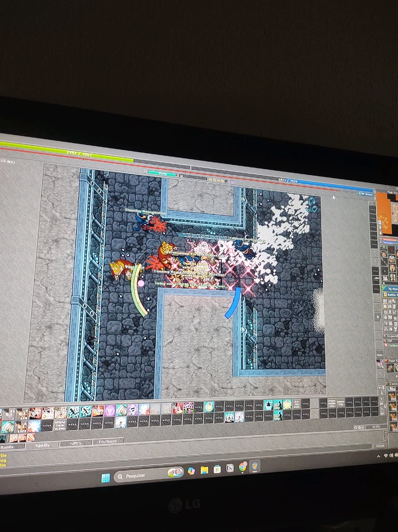Screen dimensions: 398x532
Task: Select the armor equipment slot
Action: click(392, 259)
